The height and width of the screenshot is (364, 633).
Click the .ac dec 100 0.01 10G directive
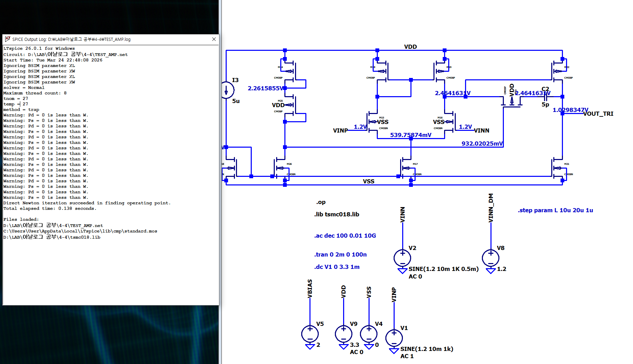click(x=345, y=236)
